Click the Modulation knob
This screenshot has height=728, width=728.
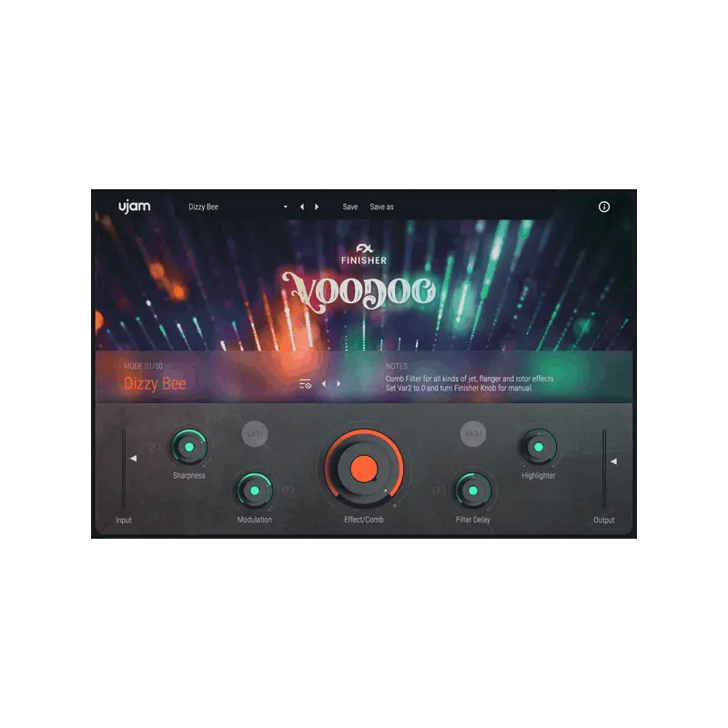[255, 490]
